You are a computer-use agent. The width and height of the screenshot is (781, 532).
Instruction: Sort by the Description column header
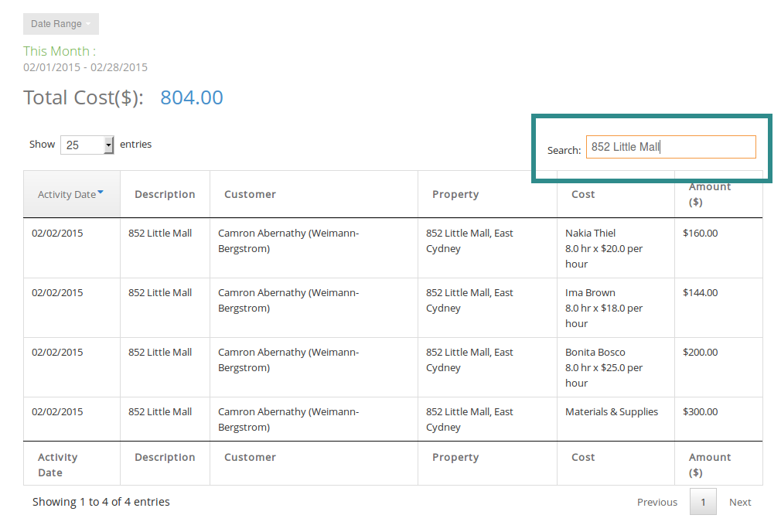coord(165,194)
